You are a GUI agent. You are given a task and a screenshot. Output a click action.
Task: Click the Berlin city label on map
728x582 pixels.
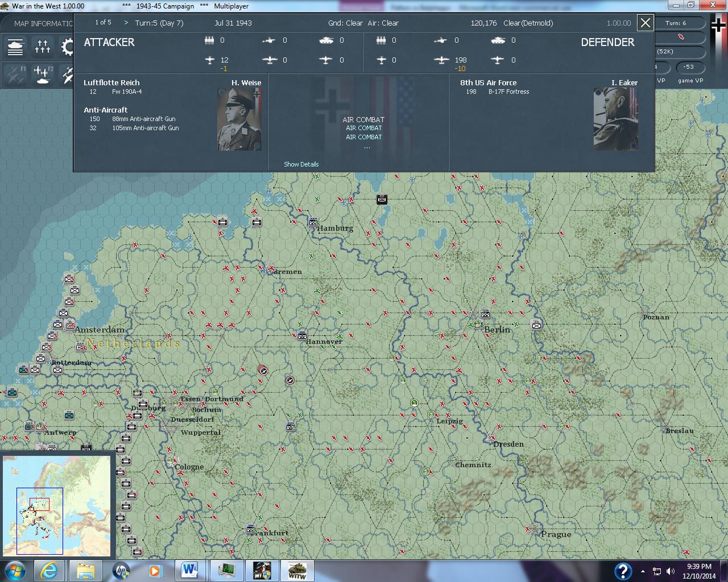tap(497, 329)
